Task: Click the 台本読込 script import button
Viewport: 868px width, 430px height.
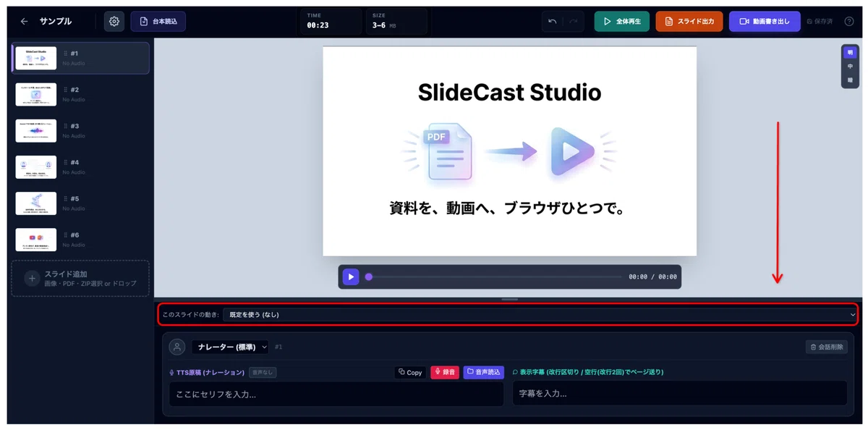Action: 158,22
